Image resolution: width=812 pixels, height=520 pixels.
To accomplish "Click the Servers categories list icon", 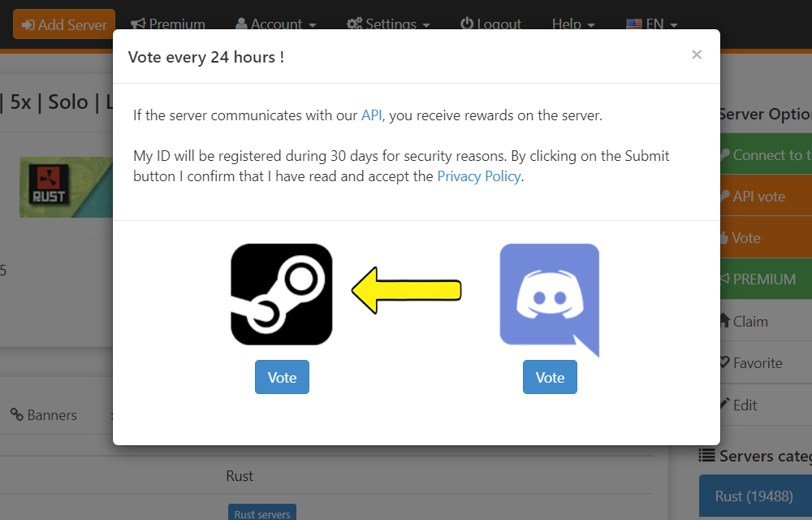I will click(706, 455).
